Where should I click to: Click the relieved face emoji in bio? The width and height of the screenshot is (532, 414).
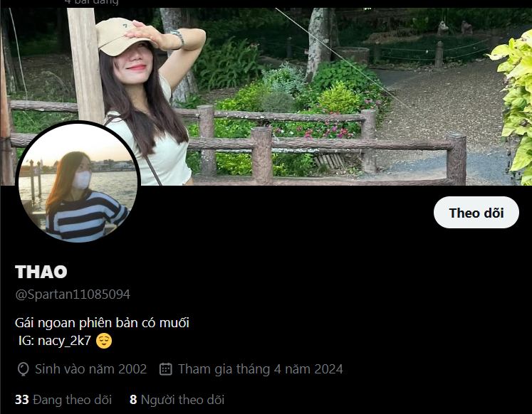pos(104,341)
